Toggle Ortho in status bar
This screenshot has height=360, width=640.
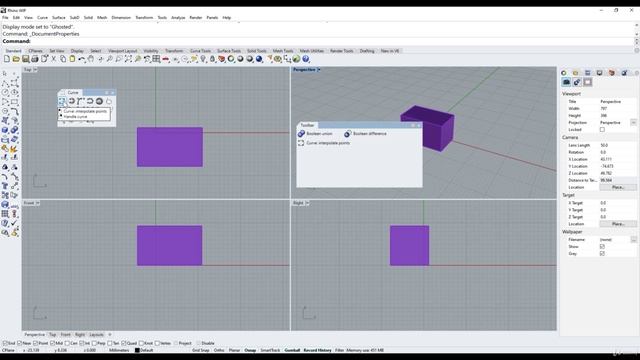point(219,350)
